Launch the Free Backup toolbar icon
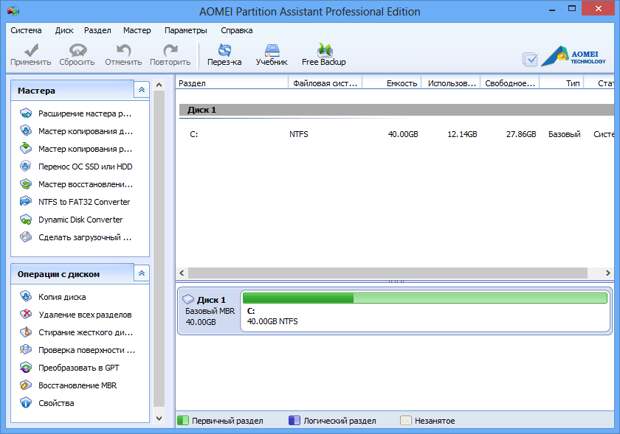The height and width of the screenshot is (434, 620). 324,50
